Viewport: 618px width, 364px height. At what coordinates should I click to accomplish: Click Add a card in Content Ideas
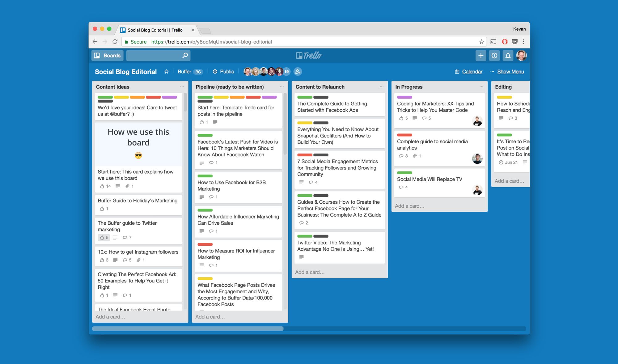[111, 317]
